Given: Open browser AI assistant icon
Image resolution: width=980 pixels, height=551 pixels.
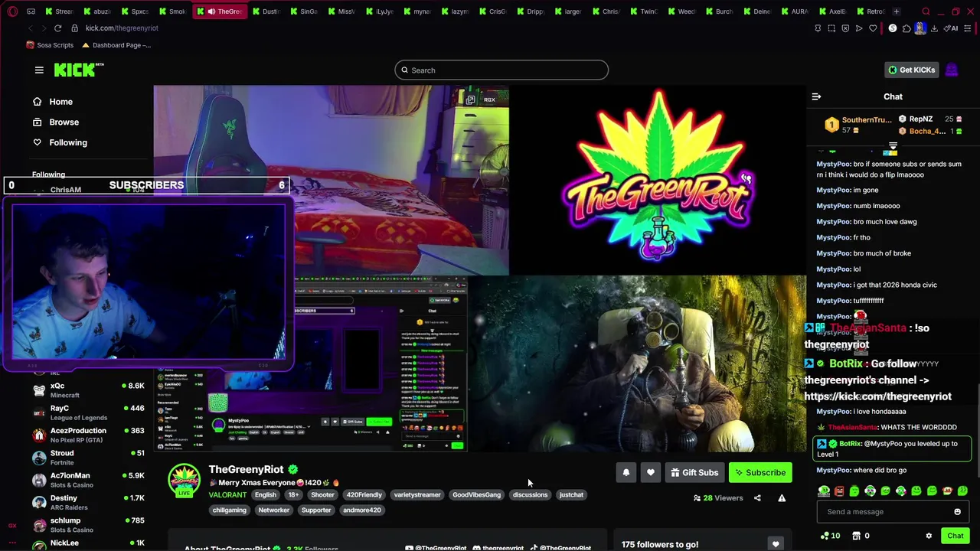Looking at the screenshot, I should point(952,28).
